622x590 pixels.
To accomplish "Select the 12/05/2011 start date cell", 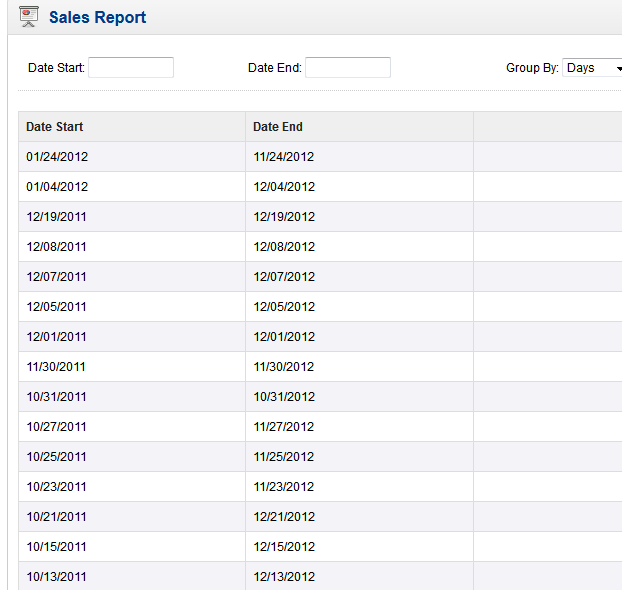I will (x=132, y=307).
